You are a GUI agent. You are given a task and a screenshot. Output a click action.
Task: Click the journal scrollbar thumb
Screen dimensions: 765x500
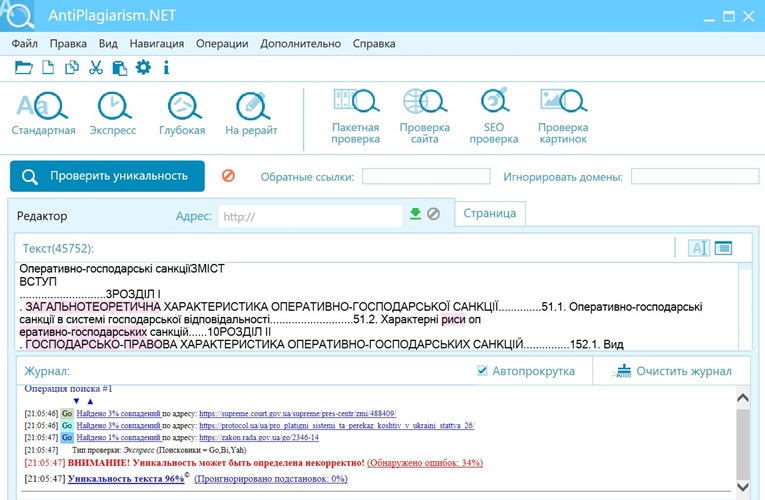(743, 443)
